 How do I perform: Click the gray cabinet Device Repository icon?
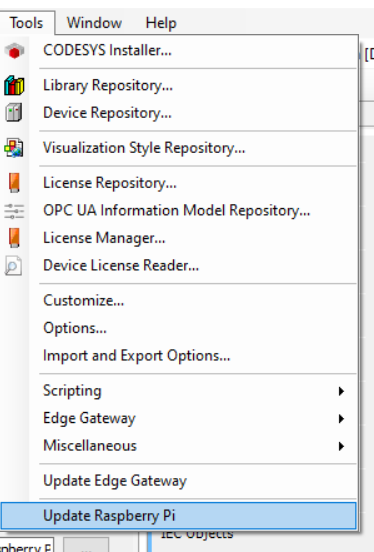(x=14, y=113)
